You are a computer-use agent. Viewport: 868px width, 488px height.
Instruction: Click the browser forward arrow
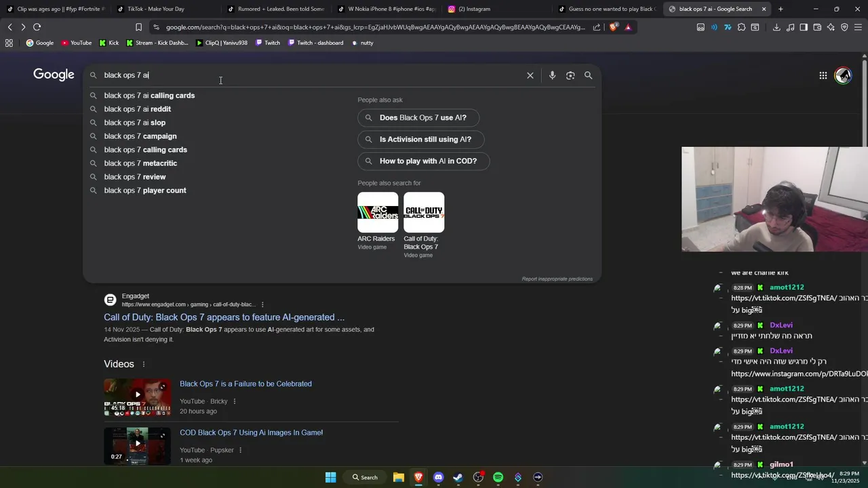pos(23,27)
